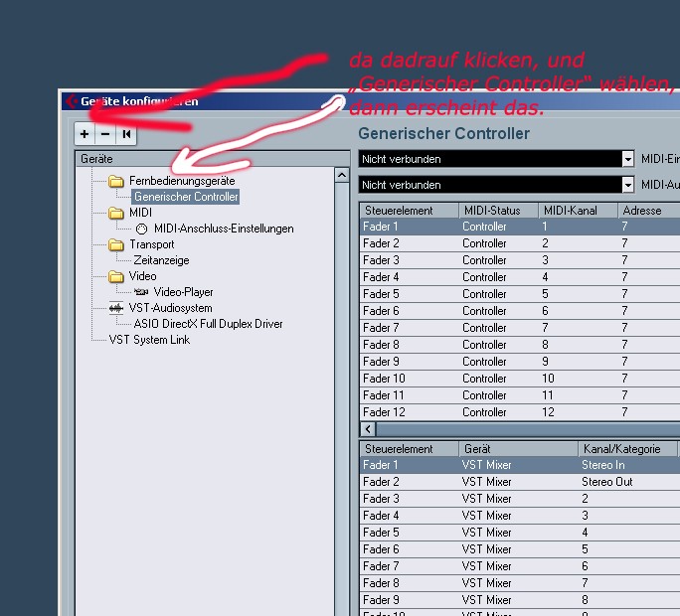
Task: Select Generischer Controller in the device tree
Action: coord(186,197)
